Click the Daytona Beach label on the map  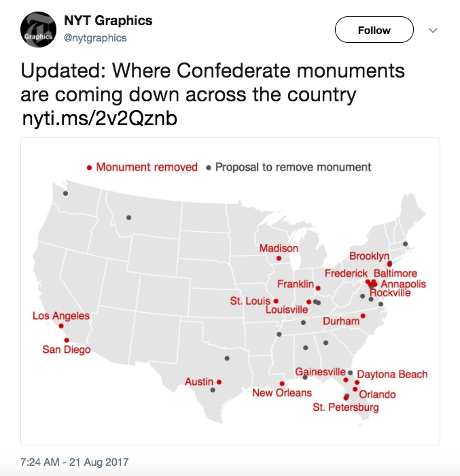coord(392,374)
